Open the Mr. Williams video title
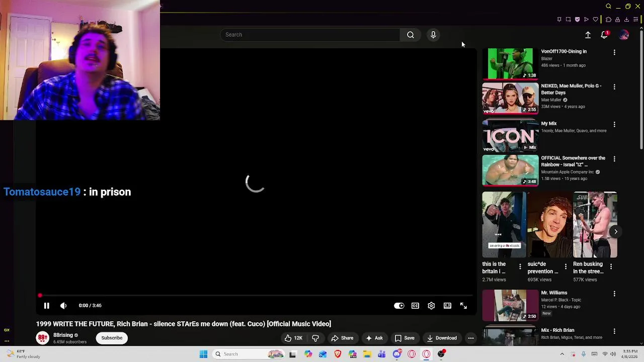The image size is (644, 362). click(554, 293)
